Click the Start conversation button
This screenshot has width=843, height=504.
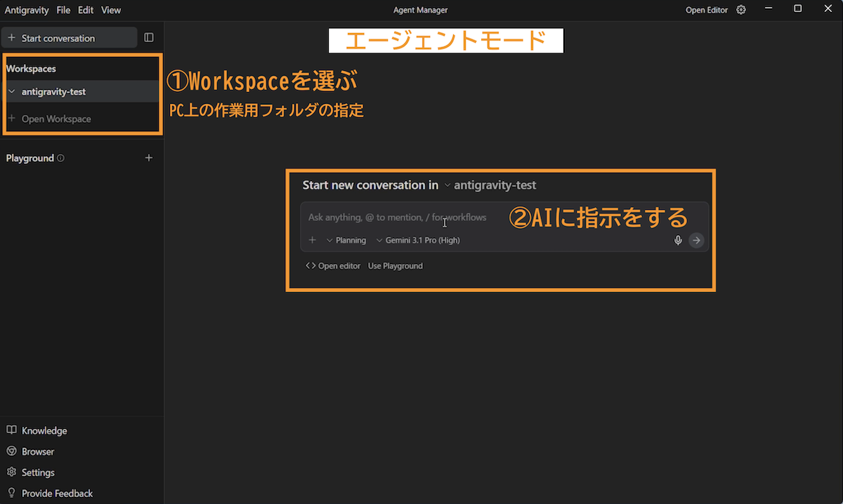pyautogui.click(x=69, y=38)
